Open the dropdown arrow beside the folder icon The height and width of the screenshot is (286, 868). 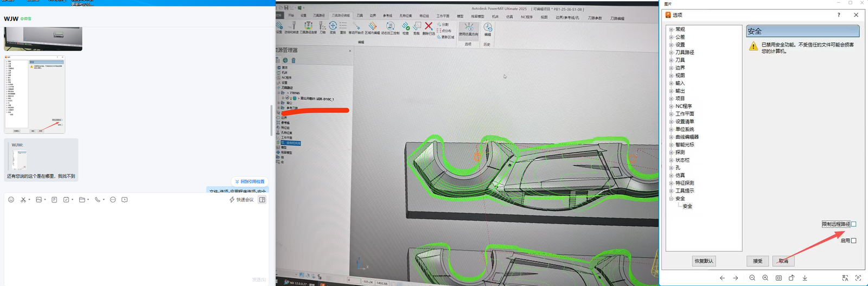tap(88, 200)
